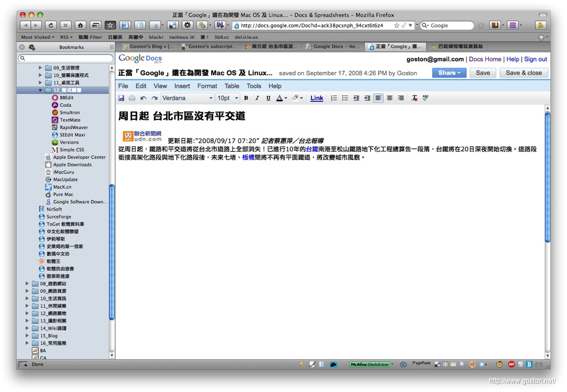Print the document with the printer icon

pyautogui.click(x=132, y=98)
